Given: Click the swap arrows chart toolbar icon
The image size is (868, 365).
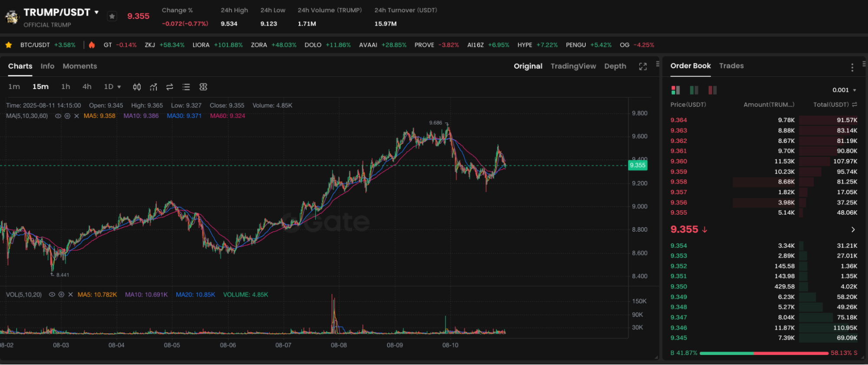Looking at the screenshot, I should tap(170, 87).
